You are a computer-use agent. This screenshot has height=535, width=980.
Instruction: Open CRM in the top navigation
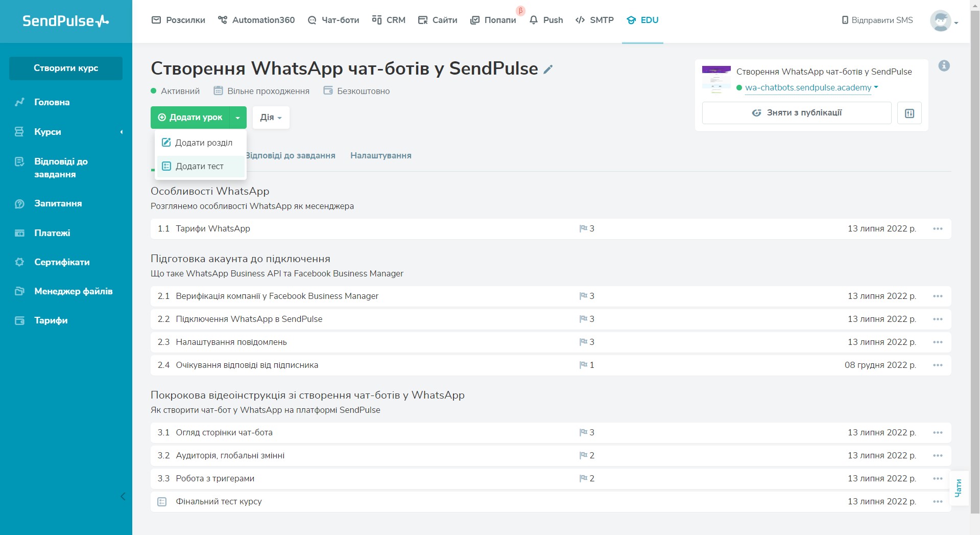tap(389, 20)
